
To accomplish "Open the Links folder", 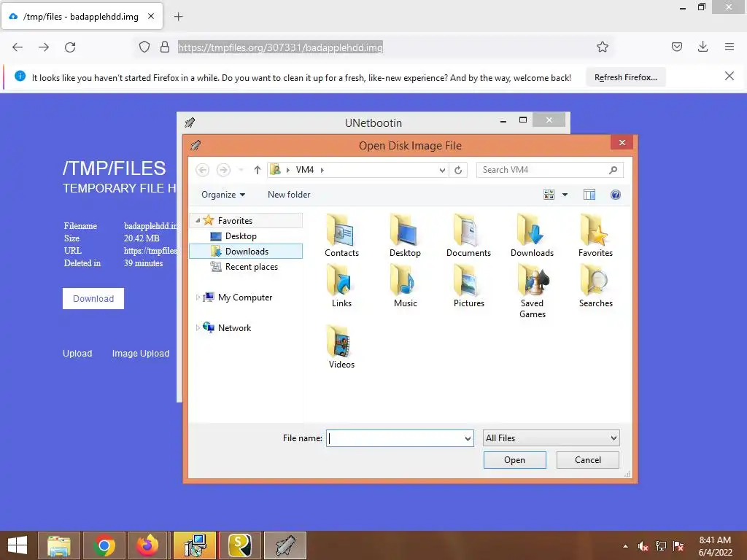I will coord(341,286).
